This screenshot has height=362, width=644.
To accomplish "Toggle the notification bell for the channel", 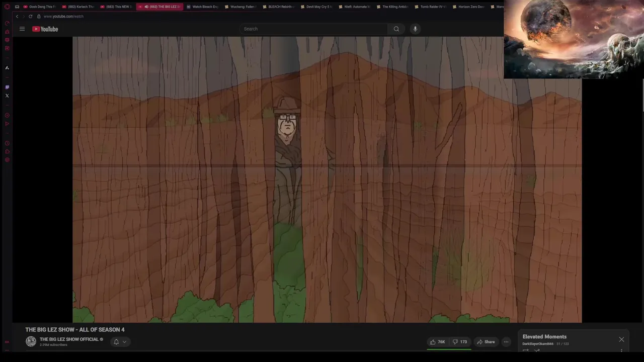I will [116, 342].
